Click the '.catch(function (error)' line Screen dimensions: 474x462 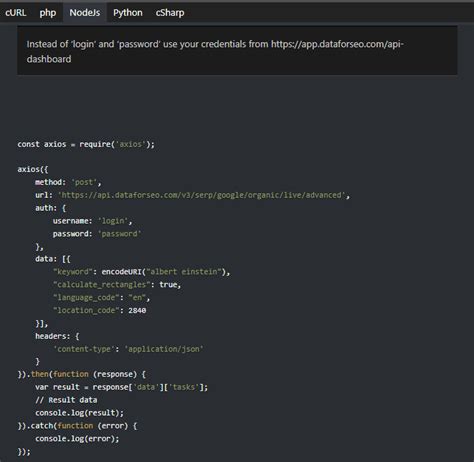pos(77,426)
